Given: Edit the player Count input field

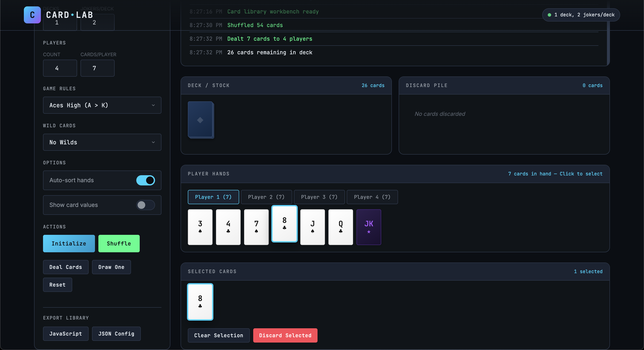Looking at the screenshot, I should click(x=60, y=68).
